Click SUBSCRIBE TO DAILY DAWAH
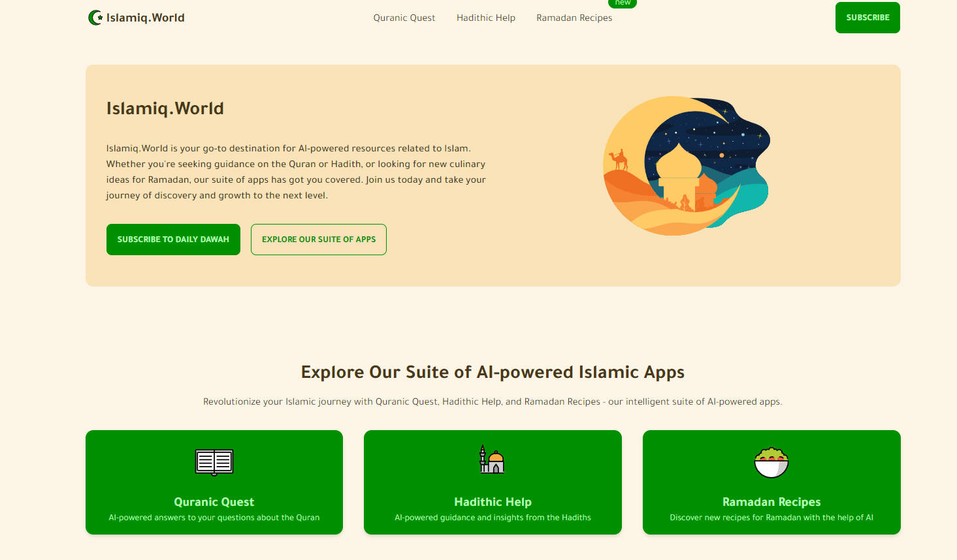 (x=173, y=240)
